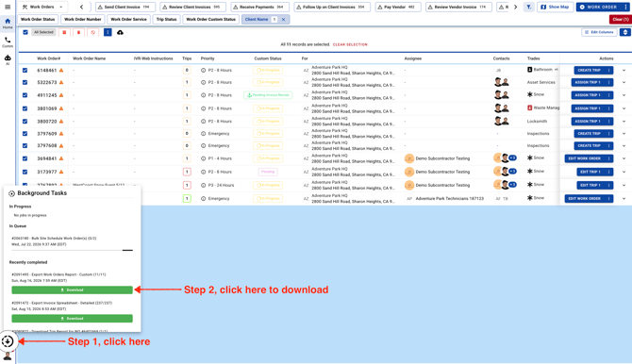This screenshot has height=364, width=632.
Task: Open three-dot menu on 3694841 Edit Work Order button
Action: (609, 158)
